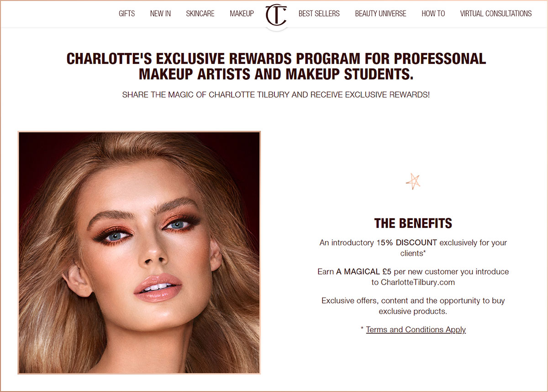Click CharlotteTilbury.com text in benefits
The width and height of the screenshot is (548, 392).
point(417,282)
